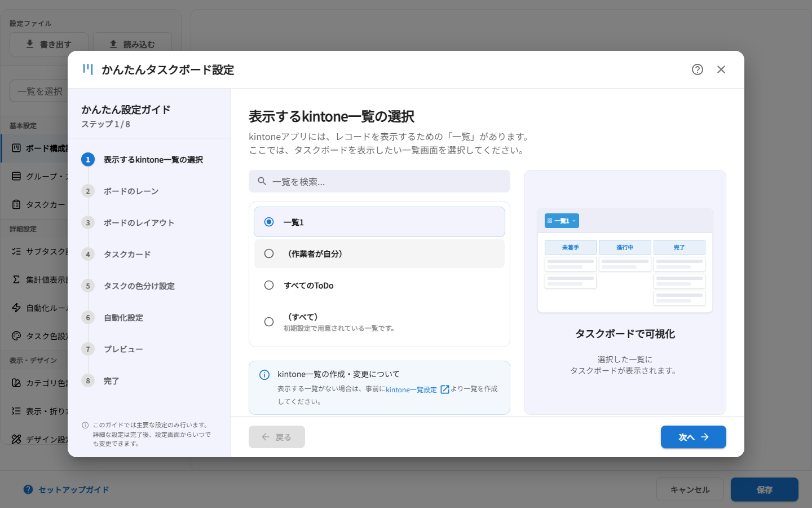The image size is (812, 508).
Task: Click the 表示・折りたたみ list icon in sidebar
Action: point(16,411)
